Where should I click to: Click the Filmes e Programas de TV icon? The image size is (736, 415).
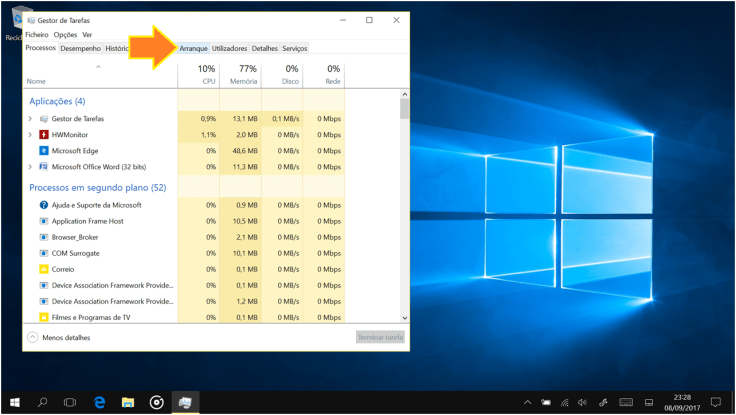[44, 317]
